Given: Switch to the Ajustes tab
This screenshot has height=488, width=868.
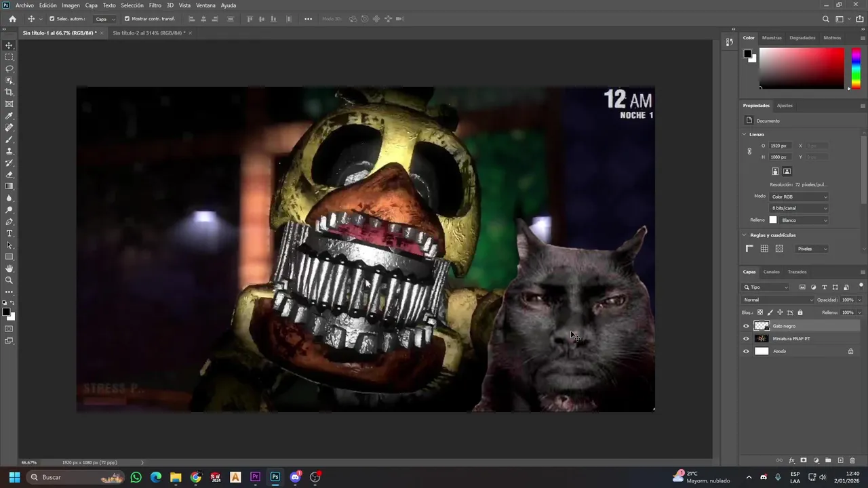Looking at the screenshot, I should click(x=785, y=106).
